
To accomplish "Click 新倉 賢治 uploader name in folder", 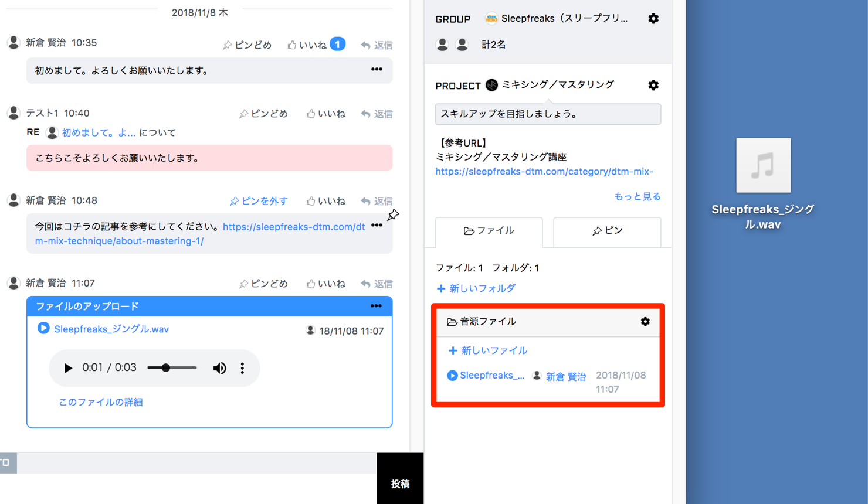I will coord(566,377).
